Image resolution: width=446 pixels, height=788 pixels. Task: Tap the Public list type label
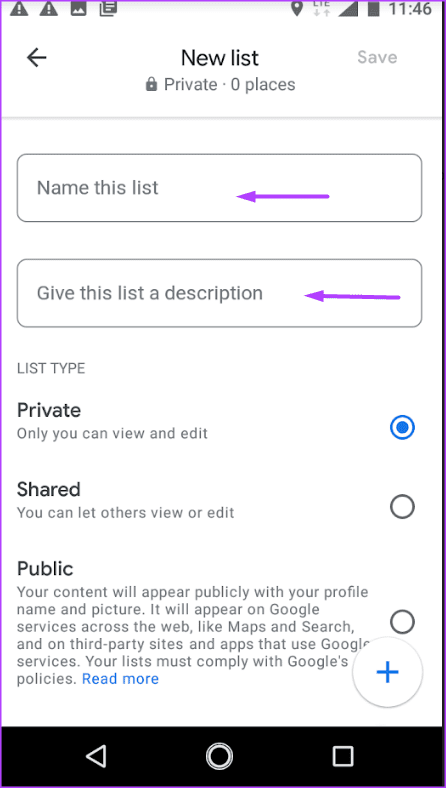45,569
